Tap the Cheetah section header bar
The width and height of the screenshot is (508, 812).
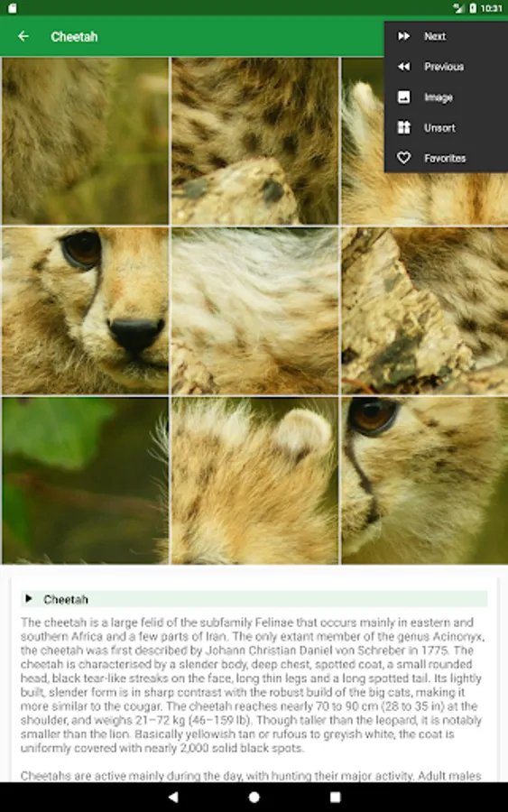click(254, 599)
